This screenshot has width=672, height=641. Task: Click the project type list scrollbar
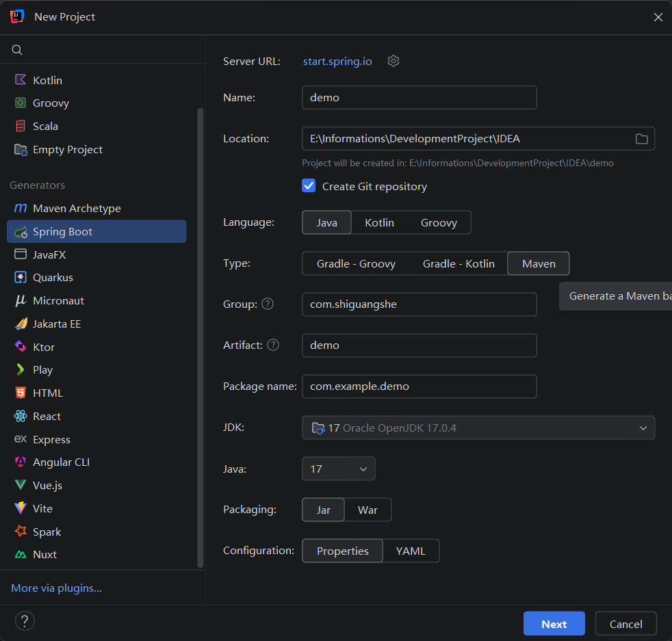point(200,338)
